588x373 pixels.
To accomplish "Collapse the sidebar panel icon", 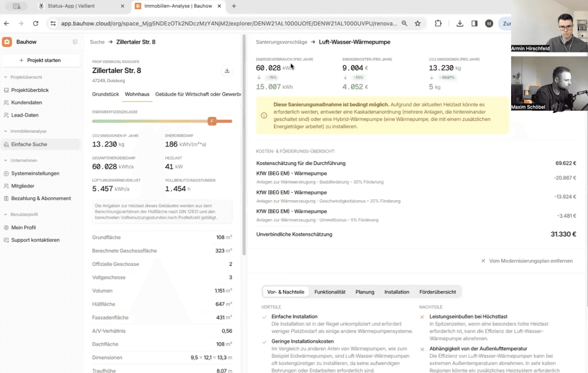I will click(75, 42).
